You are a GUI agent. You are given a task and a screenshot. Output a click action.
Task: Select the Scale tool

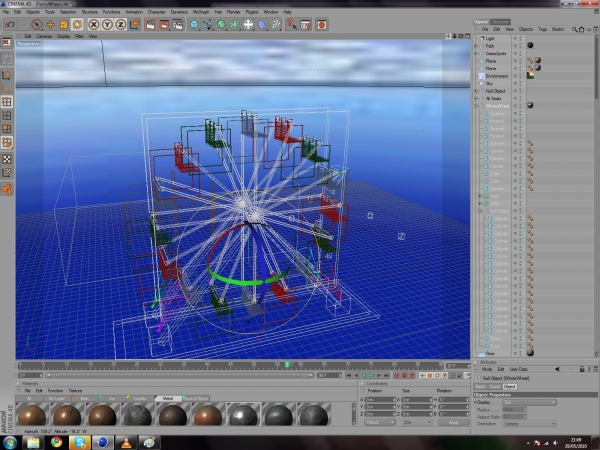tap(64, 25)
